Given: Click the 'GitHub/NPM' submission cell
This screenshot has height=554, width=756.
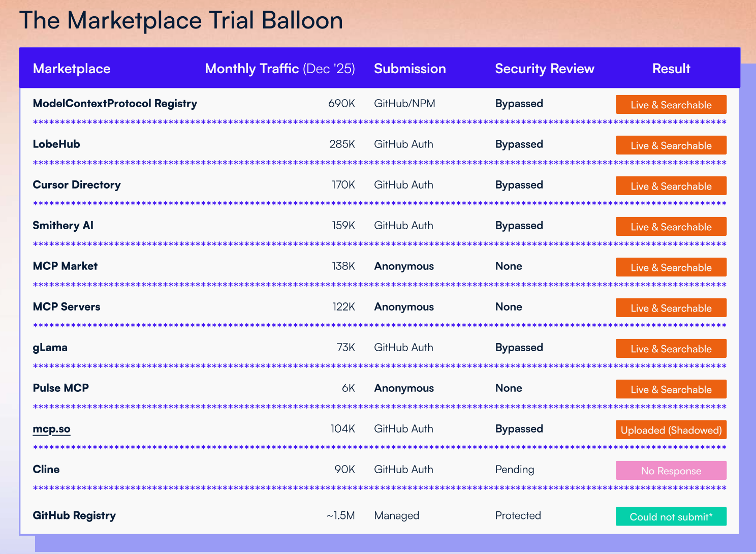Looking at the screenshot, I should coord(404,104).
